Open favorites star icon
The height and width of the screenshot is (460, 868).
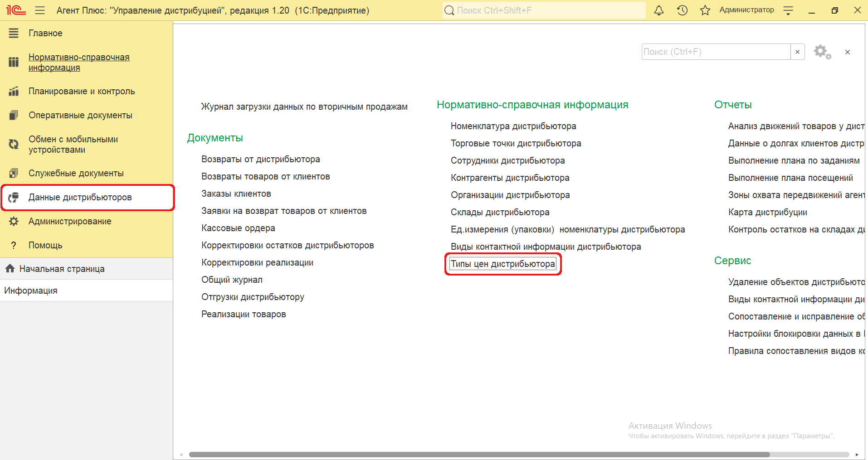pos(705,10)
